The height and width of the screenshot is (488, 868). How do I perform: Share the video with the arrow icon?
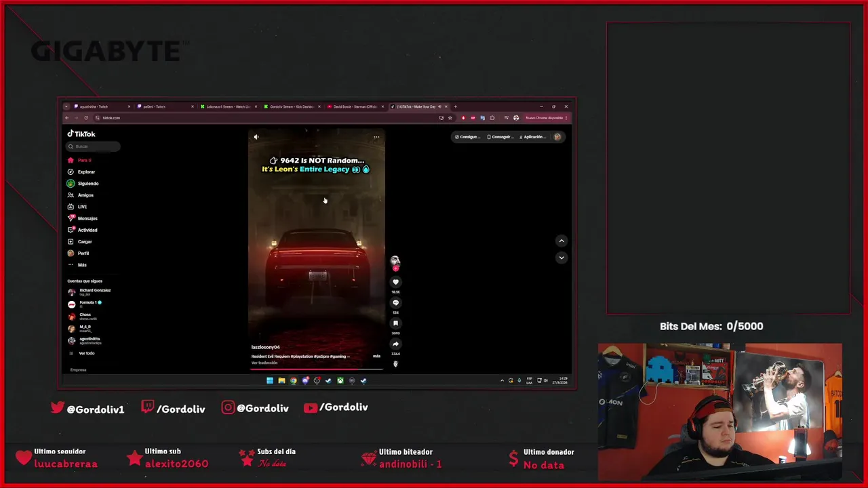point(395,344)
